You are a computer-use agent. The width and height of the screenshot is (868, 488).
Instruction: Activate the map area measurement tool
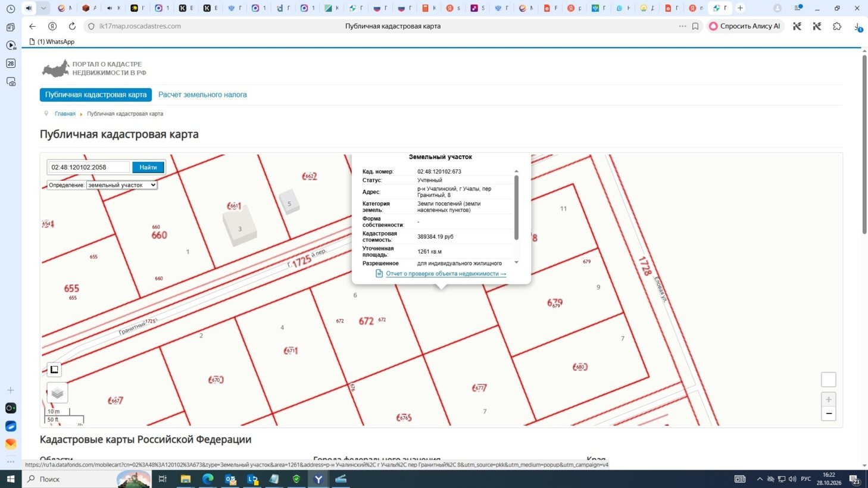click(54, 370)
